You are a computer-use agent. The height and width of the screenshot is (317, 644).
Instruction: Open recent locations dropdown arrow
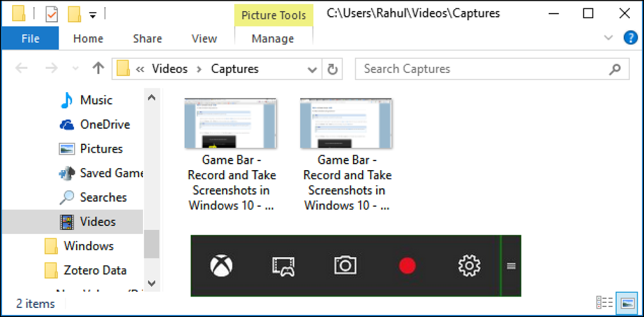tap(75, 68)
